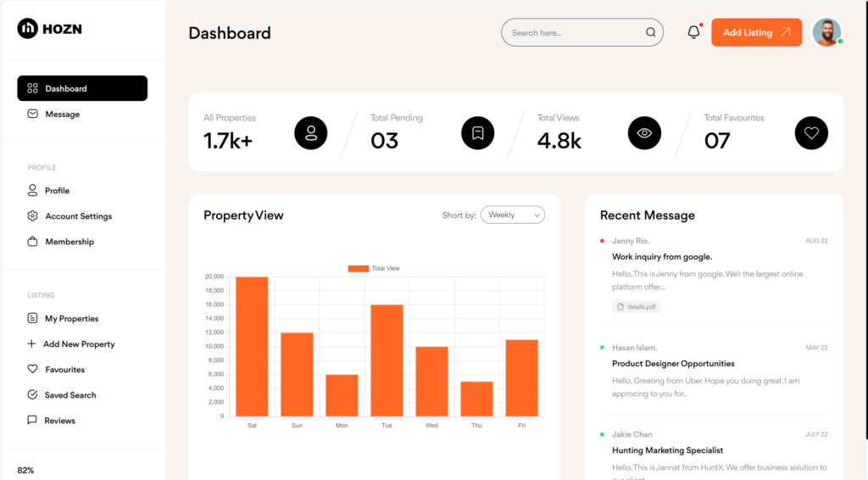Click the Total Views eye icon
This screenshot has height=480, width=868.
point(644,133)
